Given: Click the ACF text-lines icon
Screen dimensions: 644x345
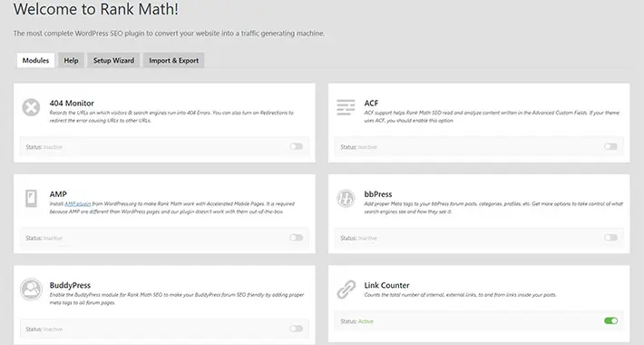Looking at the screenshot, I should [x=346, y=107].
